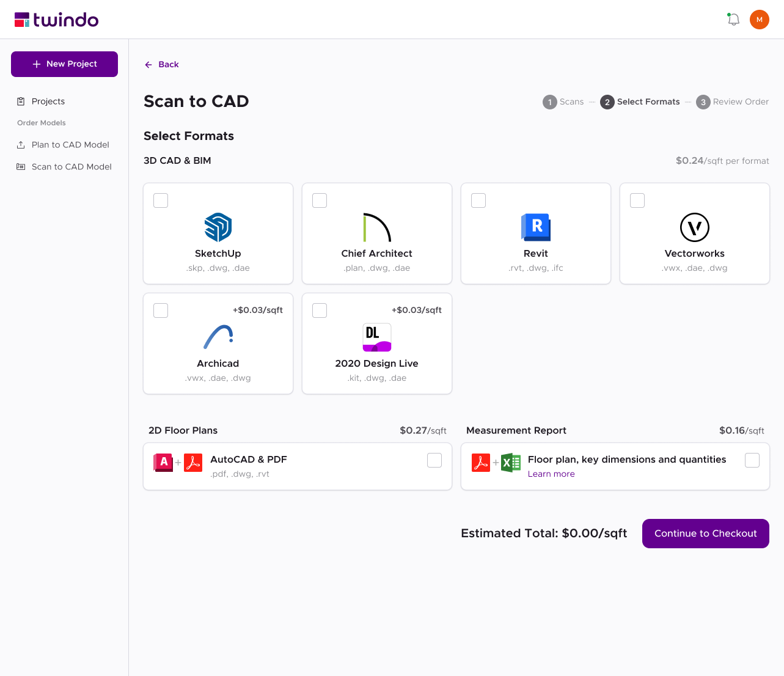784x676 pixels.
Task: Open the Learn more link
Action: pyautogui.click(x=551, y=474)
